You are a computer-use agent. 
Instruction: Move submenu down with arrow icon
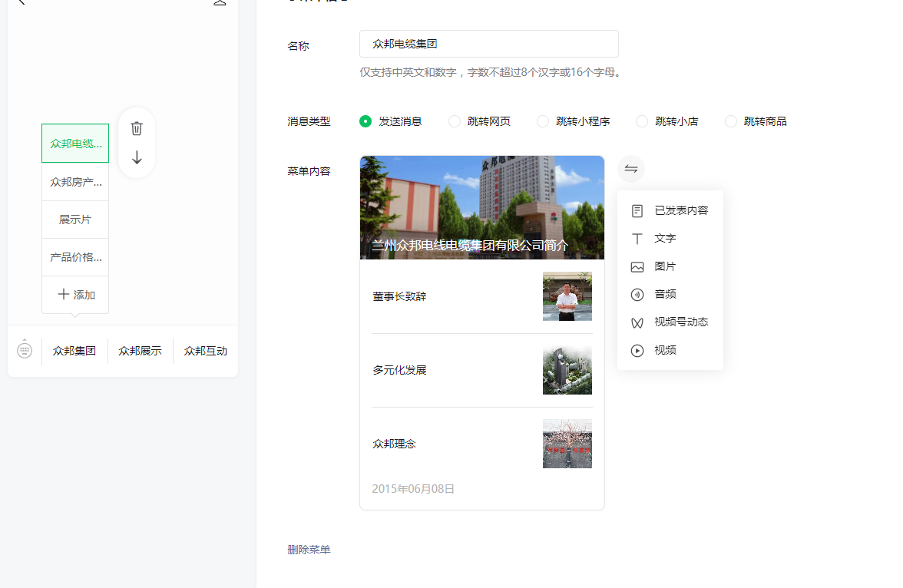coord(137,158)
